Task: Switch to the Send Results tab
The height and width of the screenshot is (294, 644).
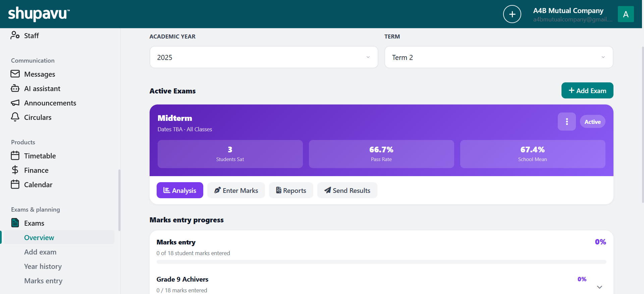Action: click(347, 190)
